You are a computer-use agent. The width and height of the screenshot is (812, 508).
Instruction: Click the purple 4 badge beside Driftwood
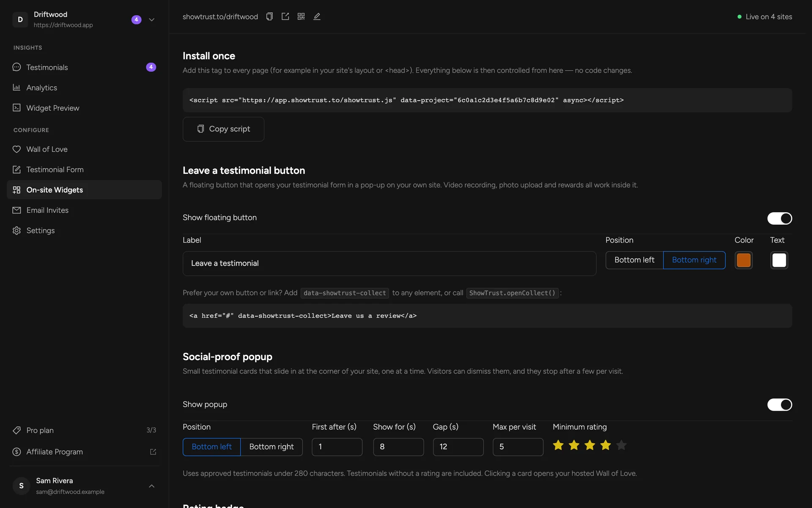pyautogui.click(x=136, y=19)
